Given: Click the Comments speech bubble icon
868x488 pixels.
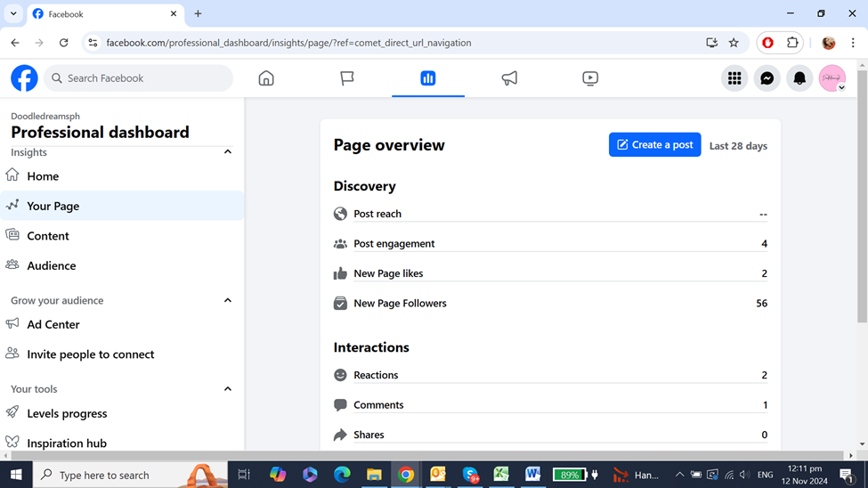Looking at the screenshot, I should click(x=340, y=405).
